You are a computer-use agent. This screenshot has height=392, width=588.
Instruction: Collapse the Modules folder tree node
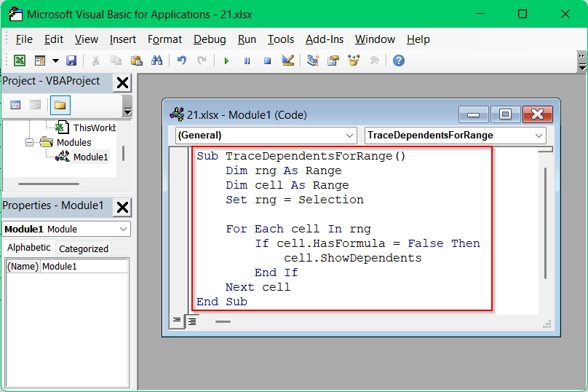point(30,142)
